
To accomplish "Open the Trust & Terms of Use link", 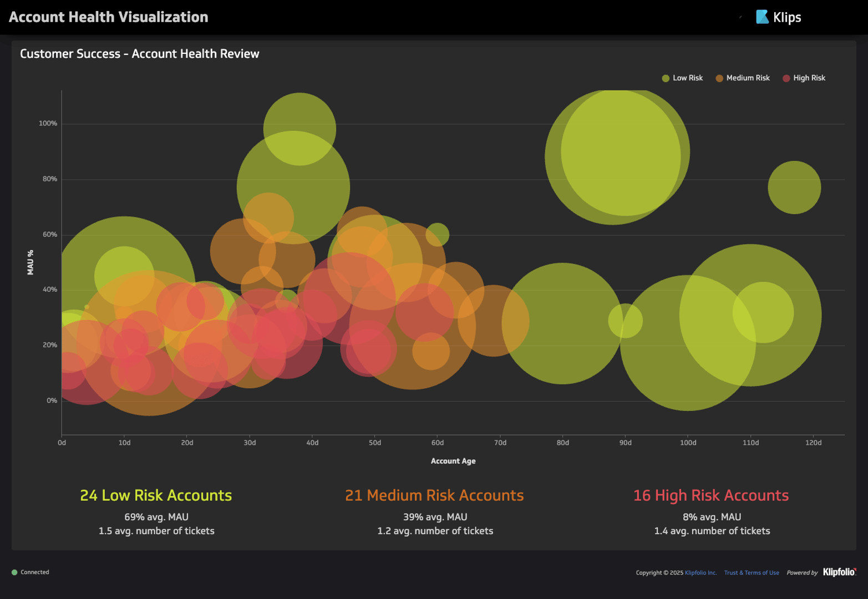I will point(751,572).
